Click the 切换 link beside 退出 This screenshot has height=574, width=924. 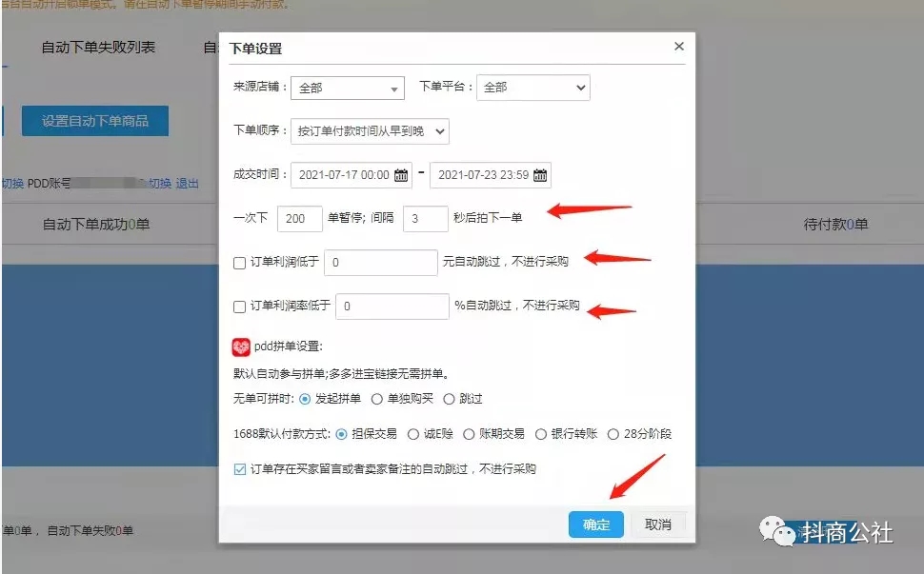[x=160, y=184]
